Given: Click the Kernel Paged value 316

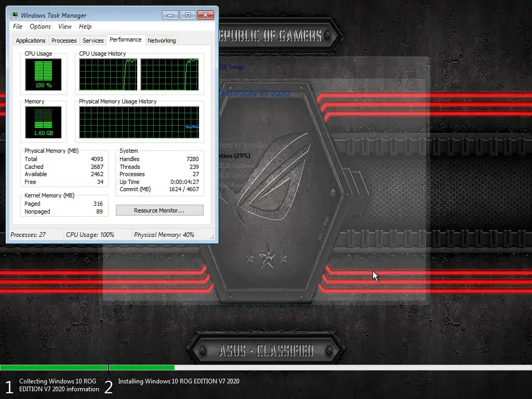Looking at the screenshot, I should [98, 204].
